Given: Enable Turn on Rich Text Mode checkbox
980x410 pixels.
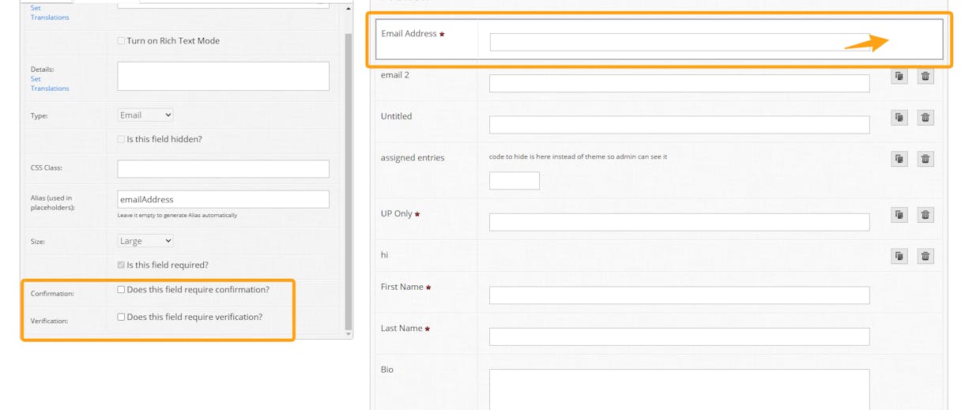Looking at the screenshot, I should (121, 41).
